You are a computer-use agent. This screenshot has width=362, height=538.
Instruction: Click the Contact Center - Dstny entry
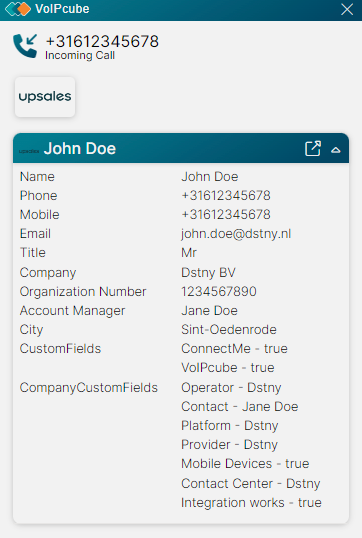click(251, 483)
